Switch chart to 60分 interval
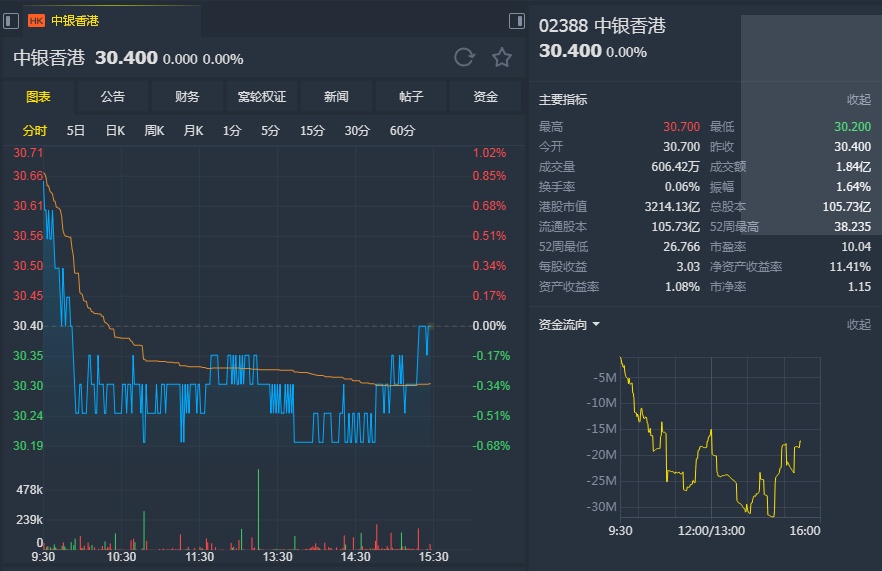Screen dimensions: 882x571 402,131
